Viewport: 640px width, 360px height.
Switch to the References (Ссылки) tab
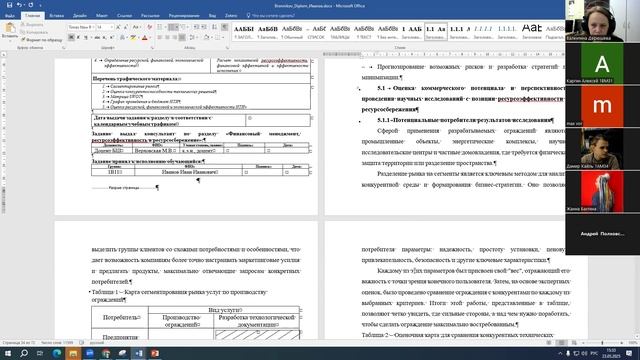[124, 16]
